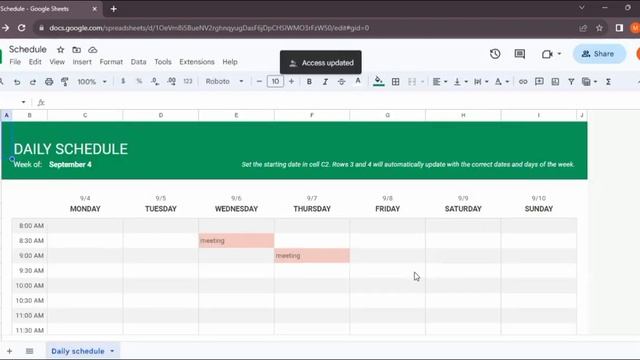Click the Share button

coord(599,54)
